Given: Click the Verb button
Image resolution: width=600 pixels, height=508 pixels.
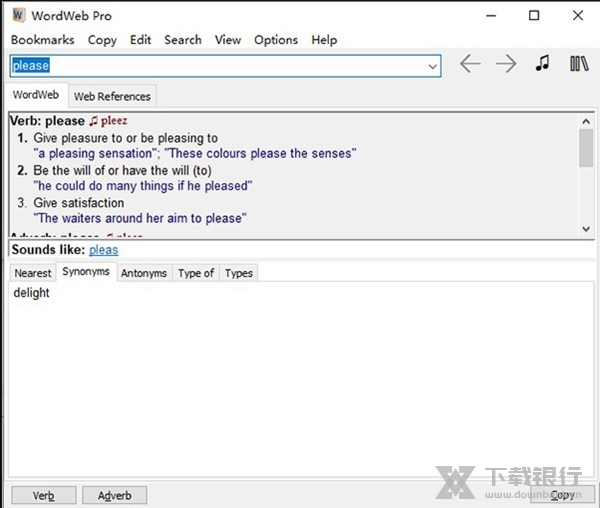Looking at the screenshot, I should click(43, 495).
